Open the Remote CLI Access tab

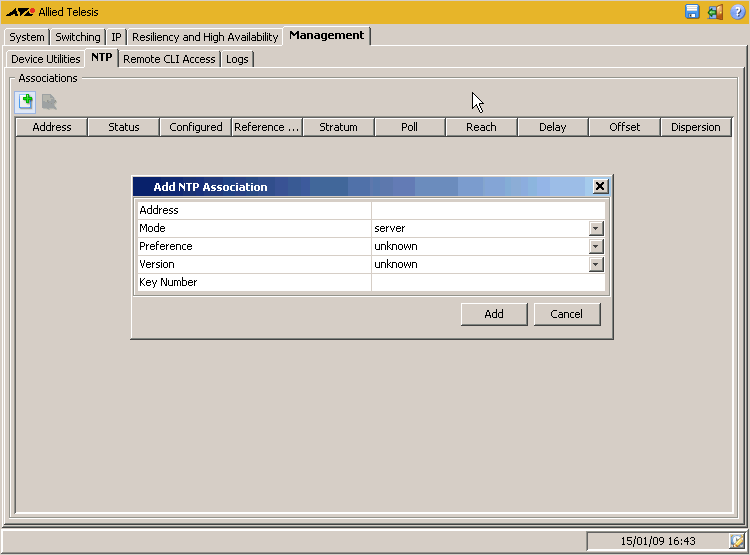click(169, 59)
